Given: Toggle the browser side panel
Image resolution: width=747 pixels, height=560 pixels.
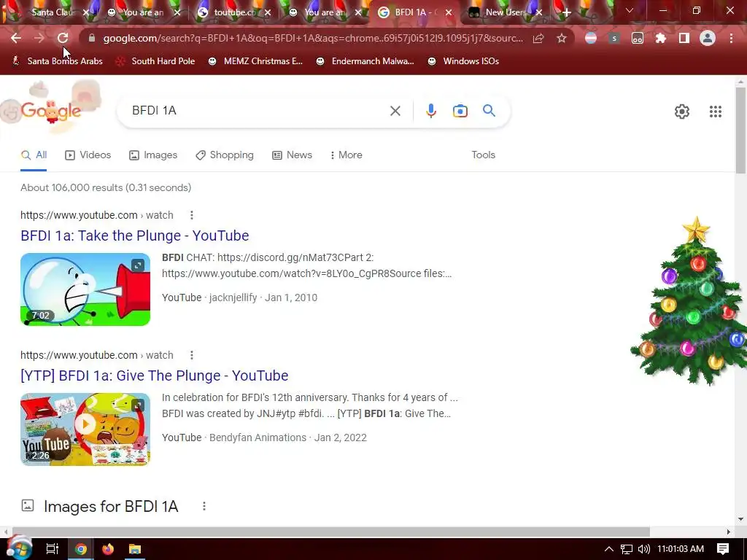Looking at the screenshot, I should pyautogui.click(x=684, y=38).
